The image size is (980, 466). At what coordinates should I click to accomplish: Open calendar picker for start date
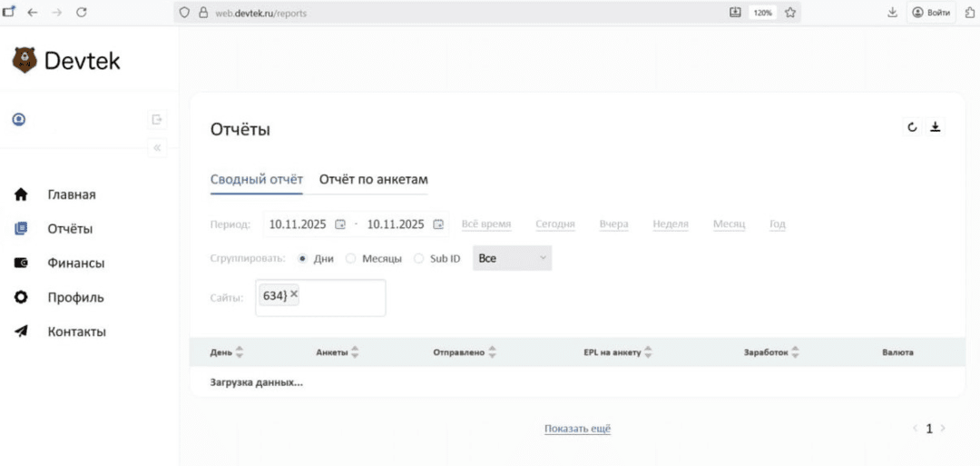point(340,224)
